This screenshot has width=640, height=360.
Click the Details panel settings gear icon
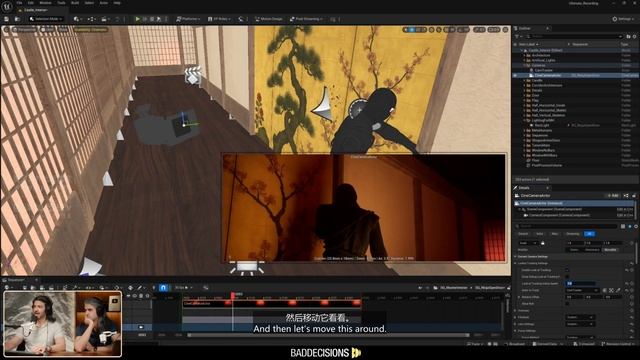coord(636,226)
